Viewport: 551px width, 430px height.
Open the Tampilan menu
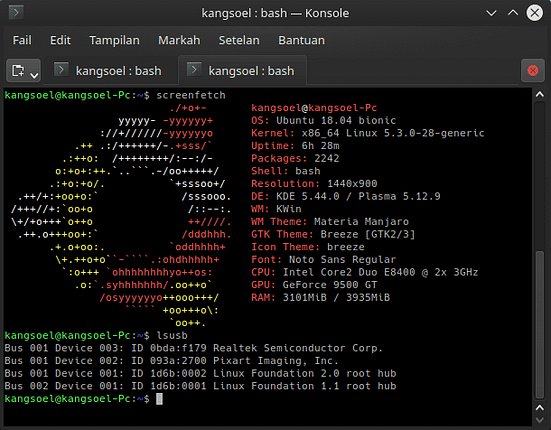pyautogui.click(x=114, y=40)
